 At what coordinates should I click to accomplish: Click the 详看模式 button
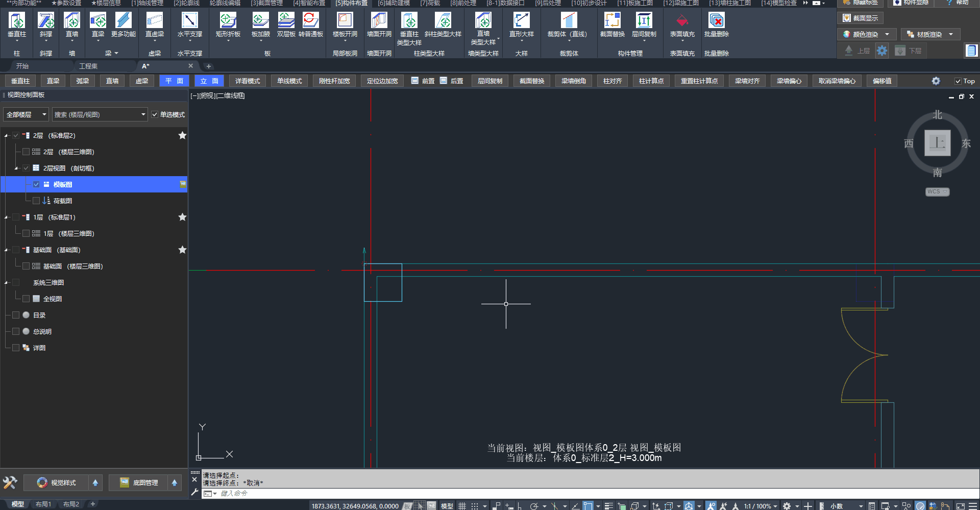click(x=248, y=81)
